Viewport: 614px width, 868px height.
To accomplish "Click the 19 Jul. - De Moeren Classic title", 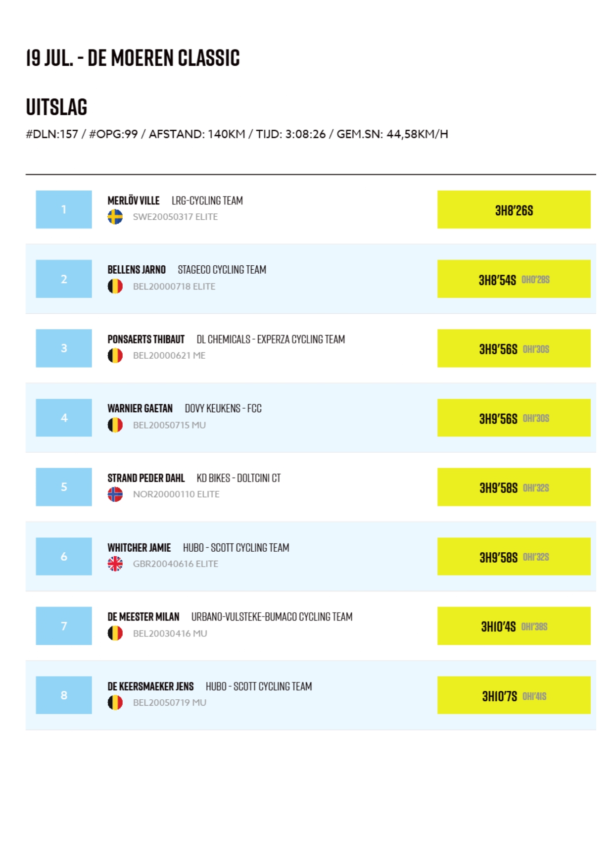I will [133, 58].
